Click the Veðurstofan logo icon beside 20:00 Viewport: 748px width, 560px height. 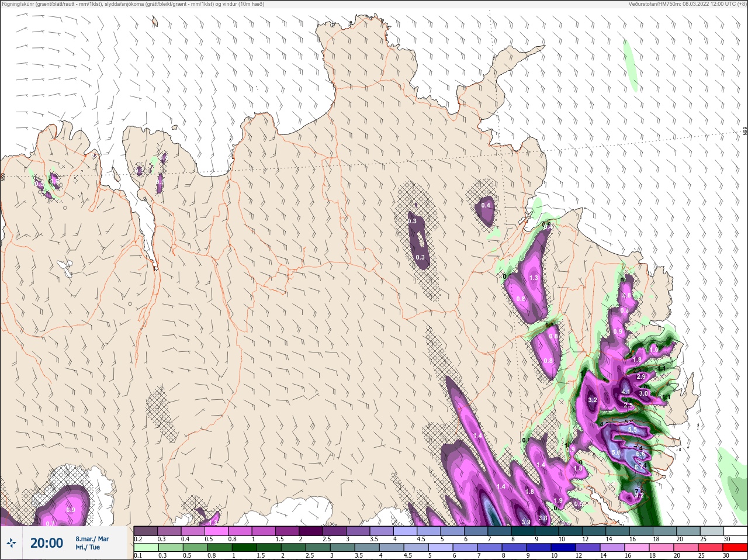pyautogui.click(x=11, y=543)
